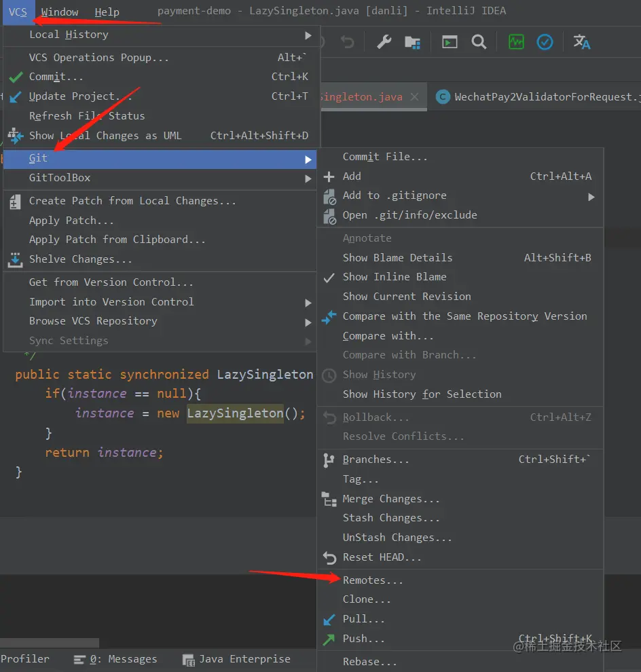641x672 pixels.
Task: Open the Help menu
Action: click(x=107, y=12)
